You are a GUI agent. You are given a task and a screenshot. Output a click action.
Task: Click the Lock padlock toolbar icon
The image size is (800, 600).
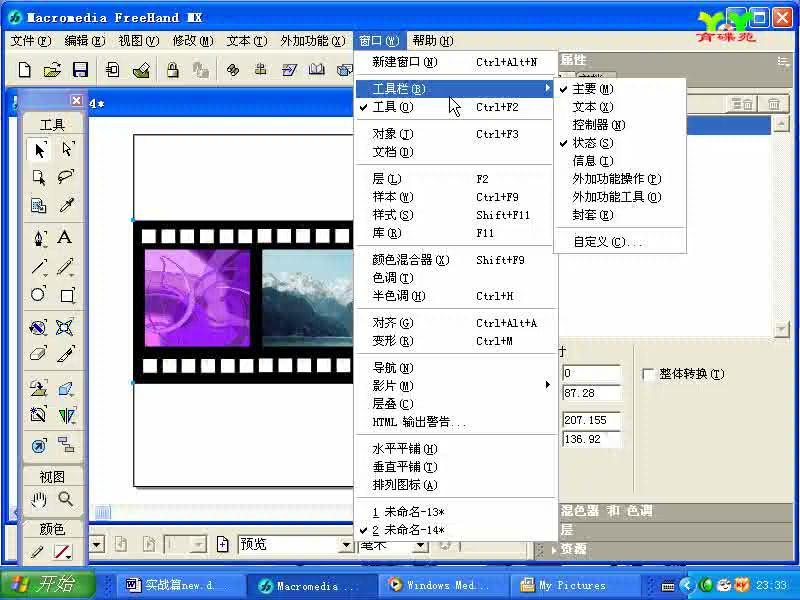(173, 69)
